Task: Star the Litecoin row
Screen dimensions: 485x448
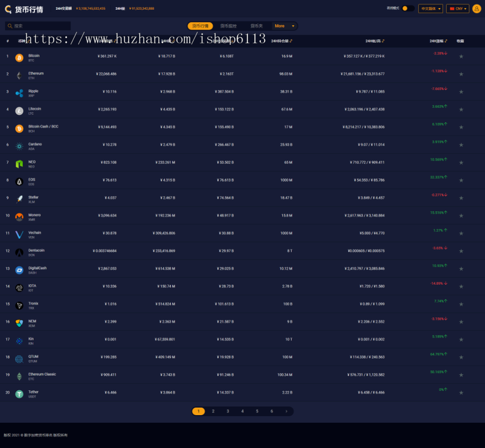Action: [x=461, y=109]
